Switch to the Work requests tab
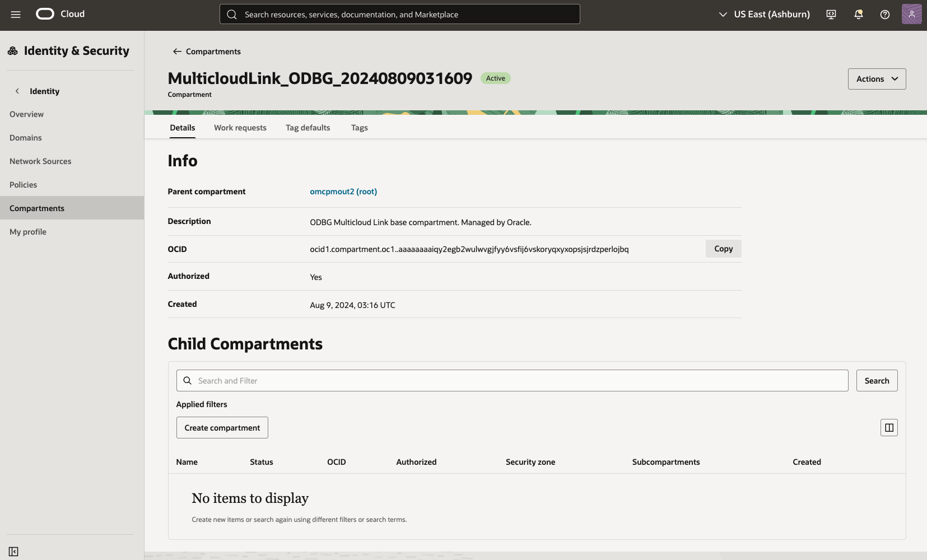Viewport: 927px width, 560px height. [240, 128]
